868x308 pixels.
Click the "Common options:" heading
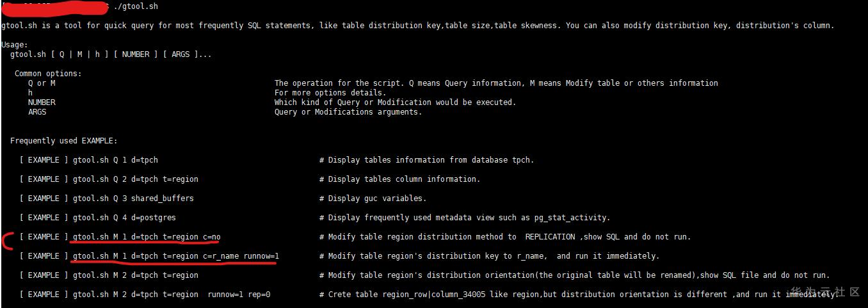point(48,74)
